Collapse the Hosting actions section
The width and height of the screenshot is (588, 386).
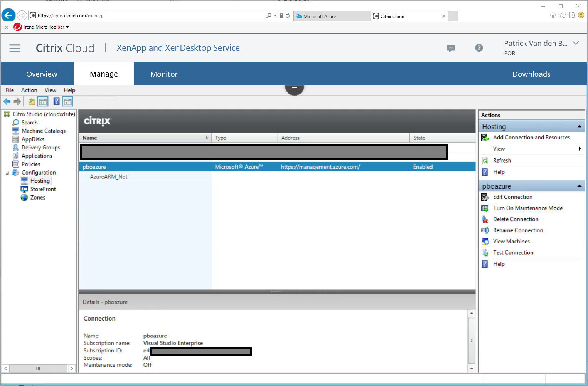[x=579, y=126]
